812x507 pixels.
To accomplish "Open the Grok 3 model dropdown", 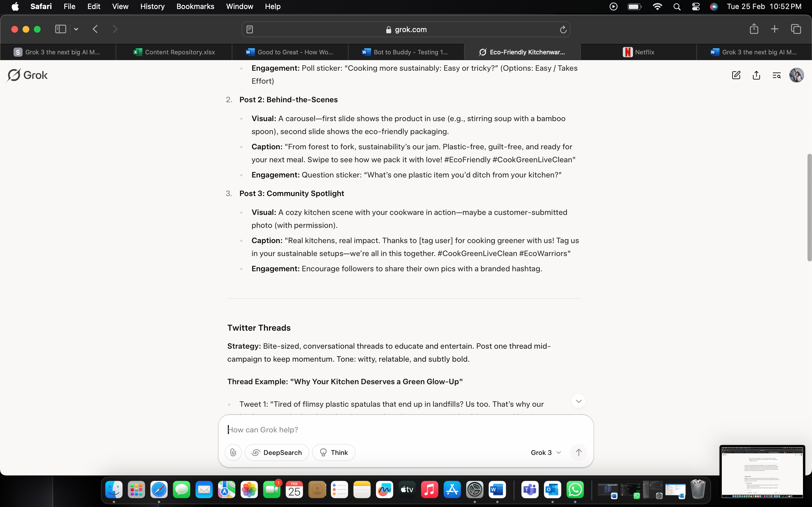I will point(546,452).
